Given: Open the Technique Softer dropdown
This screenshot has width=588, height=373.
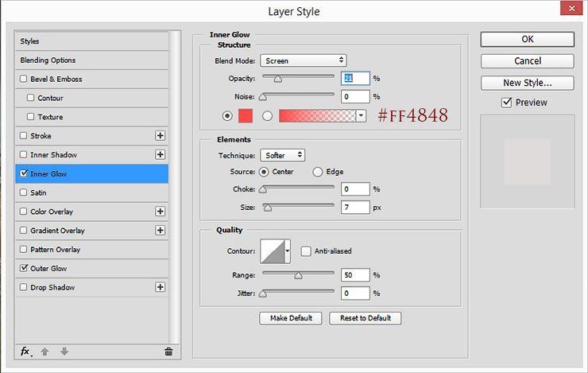Looking at the screenshot, I should pos(283,155).
